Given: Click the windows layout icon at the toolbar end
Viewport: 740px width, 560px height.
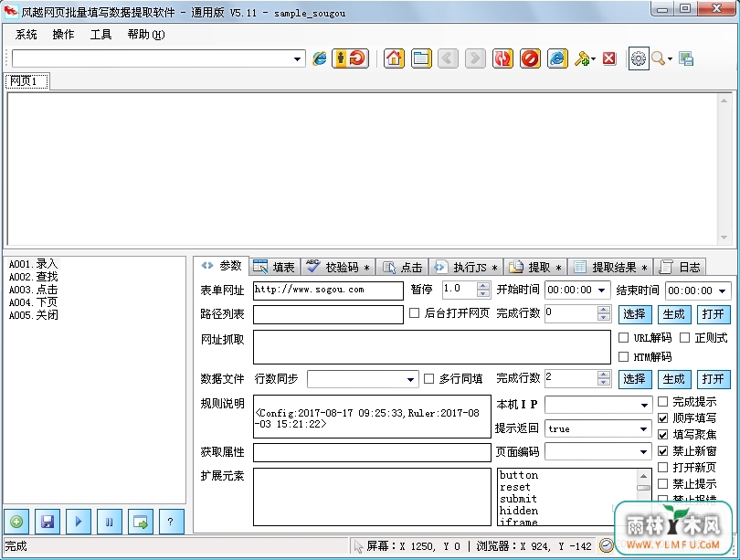Looking at the screenshot, I should (686, 58).
